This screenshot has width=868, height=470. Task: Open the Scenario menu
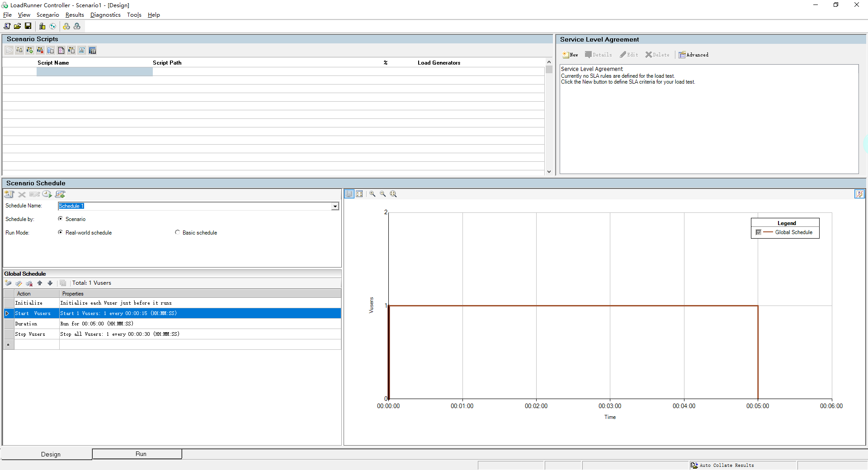pyautogui.click(x=47, y=15)
